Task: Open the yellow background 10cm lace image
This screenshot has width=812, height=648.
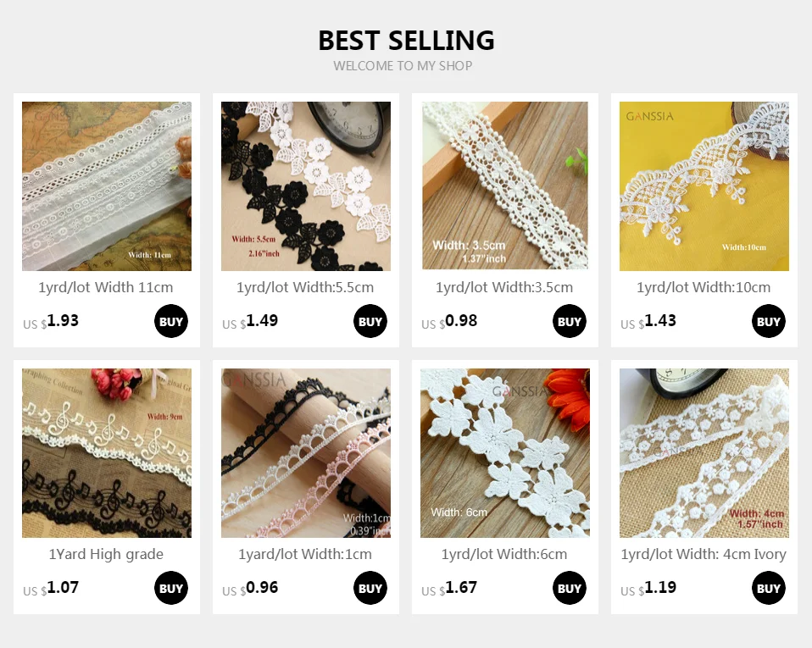Action: pyautogui.click(x=704, y=186)
